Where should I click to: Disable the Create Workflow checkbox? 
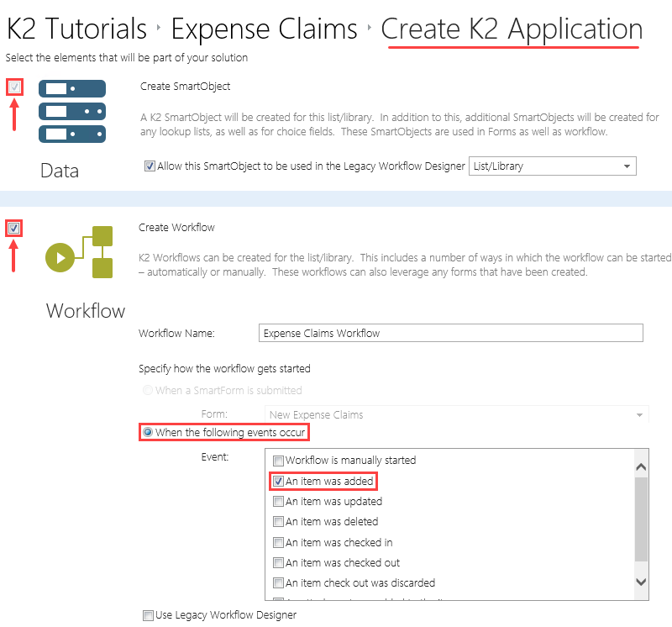pyautogui.click(x=13, y=228)
